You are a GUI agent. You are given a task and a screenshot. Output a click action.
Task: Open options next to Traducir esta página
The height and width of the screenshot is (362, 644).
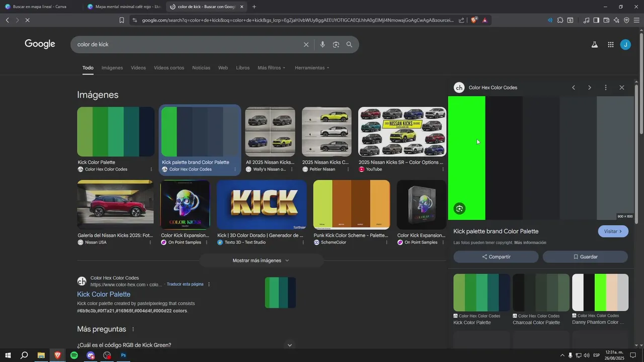click(x=209, y=285)
